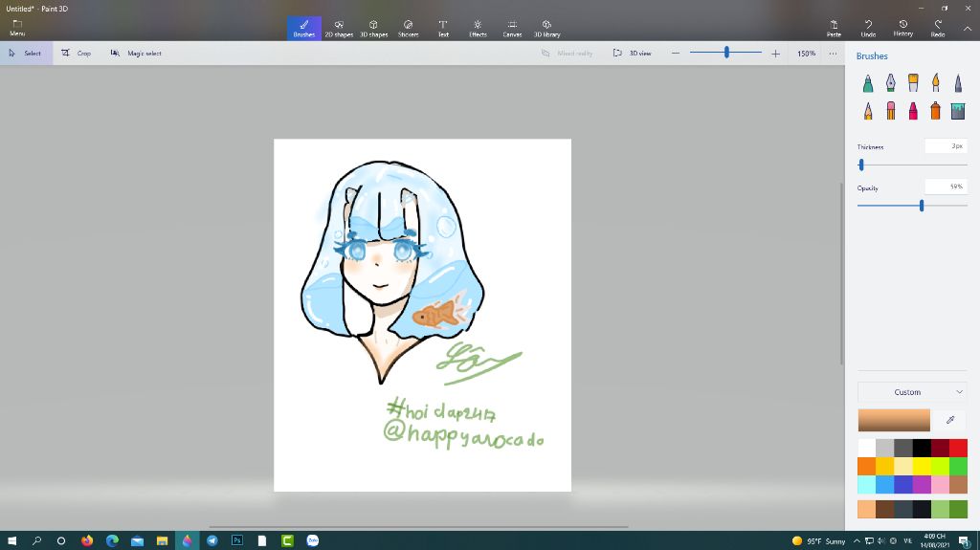The image size is (980, 550).
Task: Open File Explorer from the taskbar
Action: coord(162,540)
